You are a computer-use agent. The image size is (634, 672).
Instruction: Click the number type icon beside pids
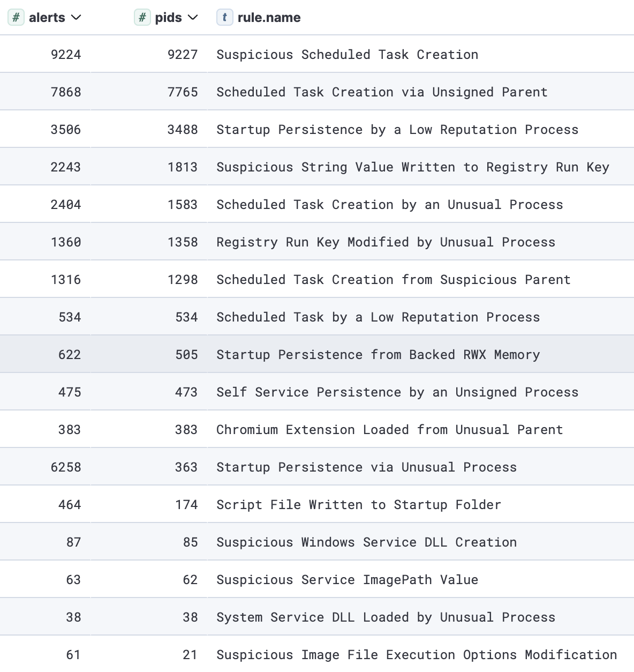pos(142,18)
